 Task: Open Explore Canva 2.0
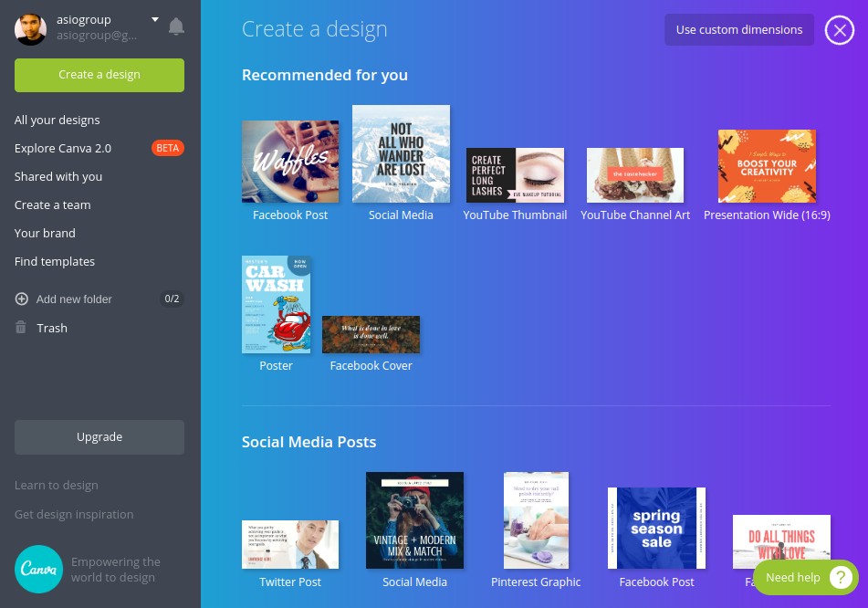click(63, 149)
